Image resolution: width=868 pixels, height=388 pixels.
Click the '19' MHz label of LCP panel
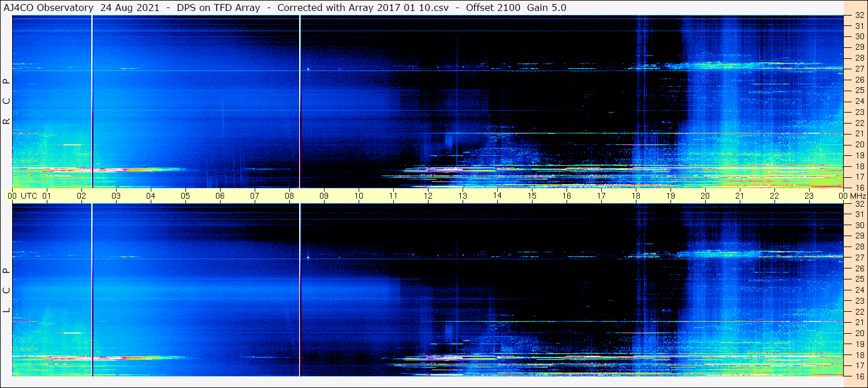coord(859,344)
